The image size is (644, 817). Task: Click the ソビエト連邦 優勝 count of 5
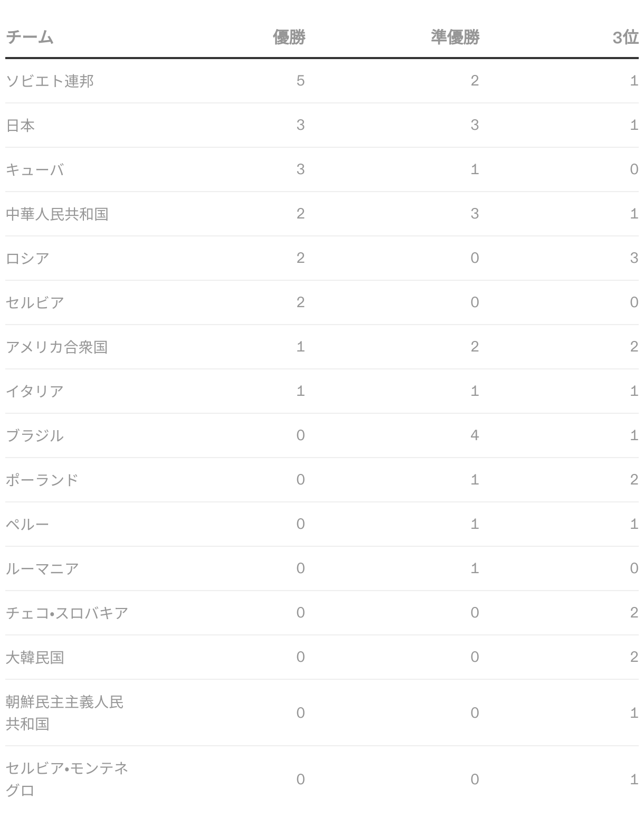tap(300, 81)
